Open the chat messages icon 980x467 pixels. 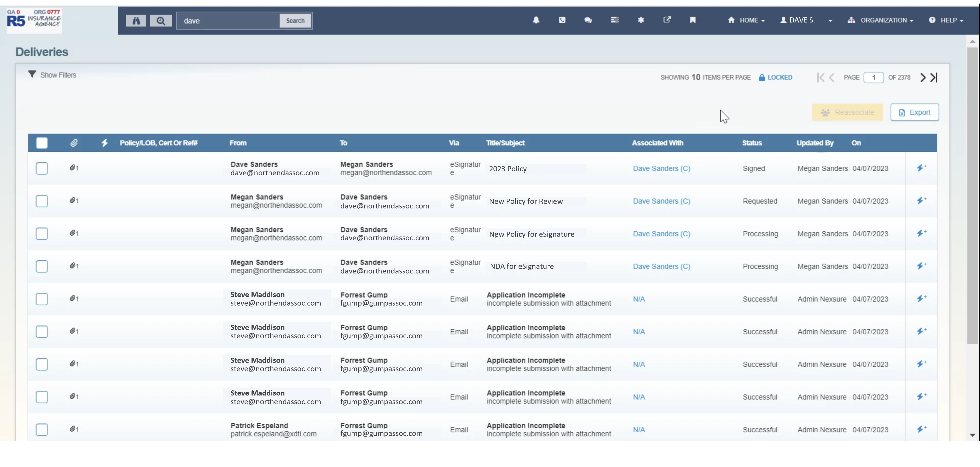pyautogui.click(x=588, y=20)
